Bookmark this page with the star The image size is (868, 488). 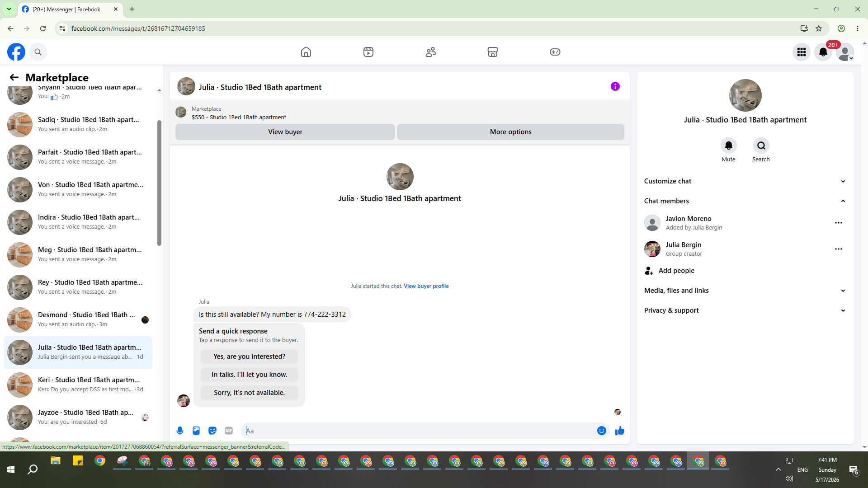(x=819, y=28)
